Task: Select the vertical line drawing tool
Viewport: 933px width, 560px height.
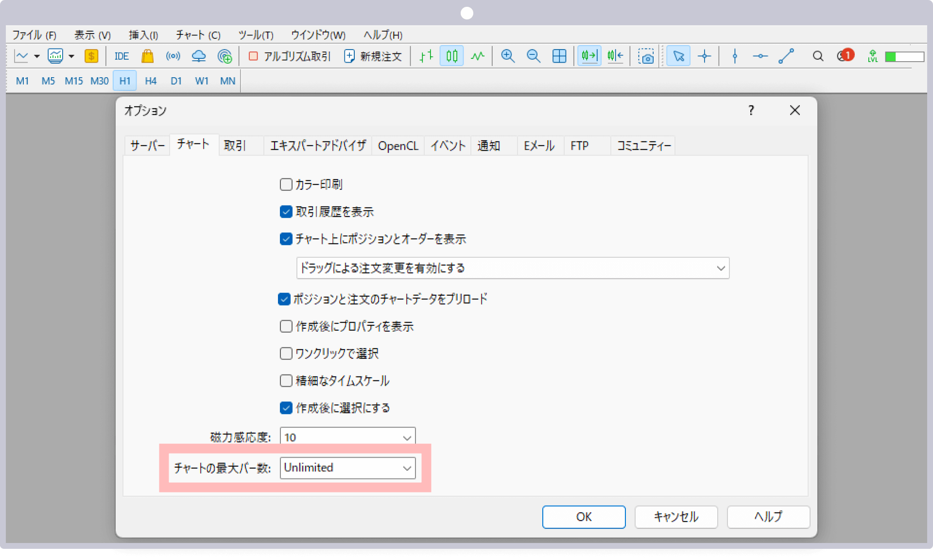Action: coord(735,56)
